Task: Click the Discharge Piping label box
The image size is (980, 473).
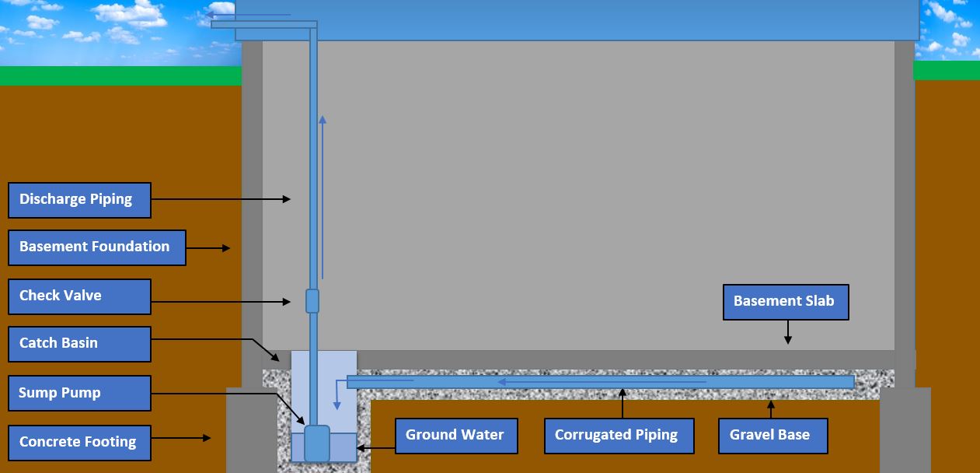Action: pos(79,200)
